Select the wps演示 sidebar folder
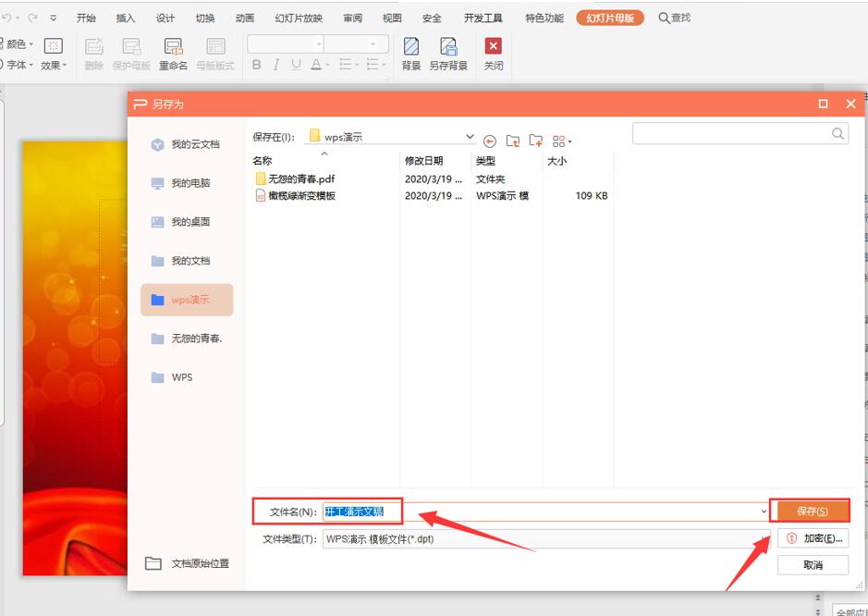Screen dimensions: 868x616 coord(187,300)
